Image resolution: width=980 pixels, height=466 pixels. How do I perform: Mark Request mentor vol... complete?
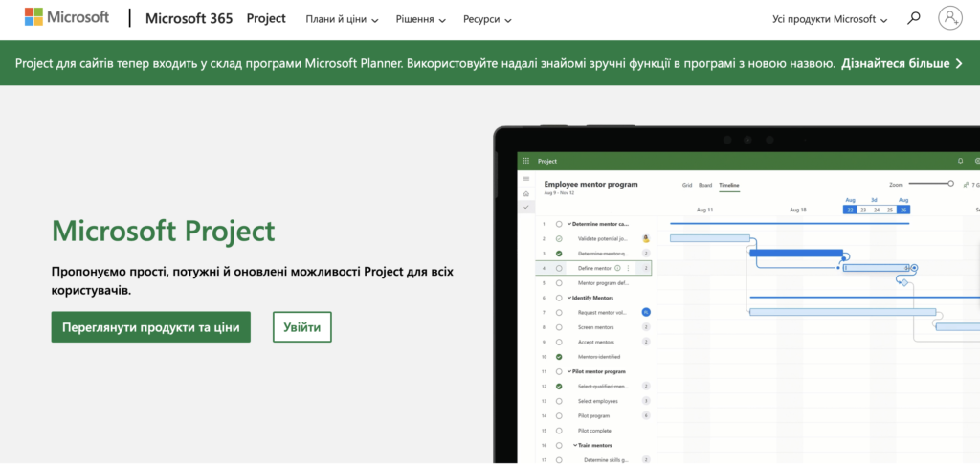tap(559, 312)
